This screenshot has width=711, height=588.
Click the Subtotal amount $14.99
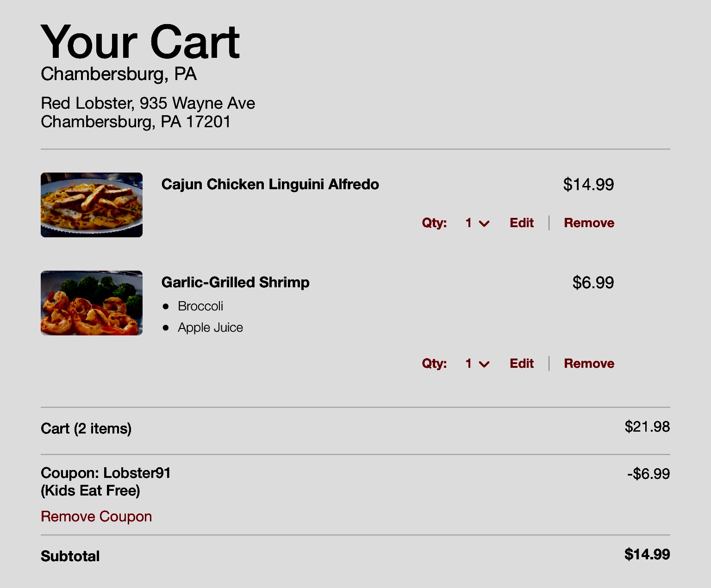coord(647,554)
